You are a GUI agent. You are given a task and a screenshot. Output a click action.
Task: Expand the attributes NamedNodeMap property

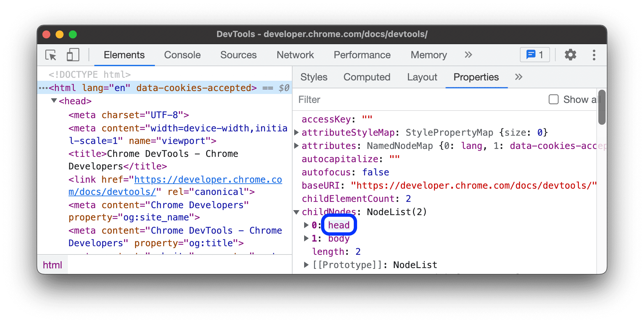[296, 146]
